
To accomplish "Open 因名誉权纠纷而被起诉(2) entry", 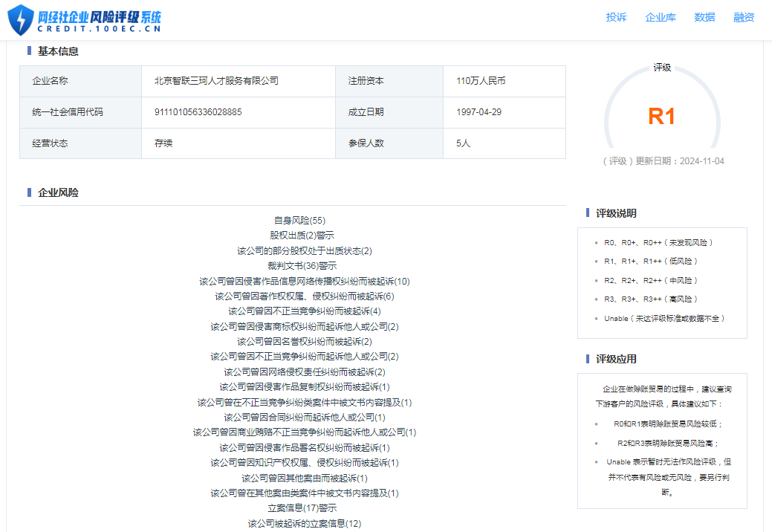I will [x=305, y=342].
